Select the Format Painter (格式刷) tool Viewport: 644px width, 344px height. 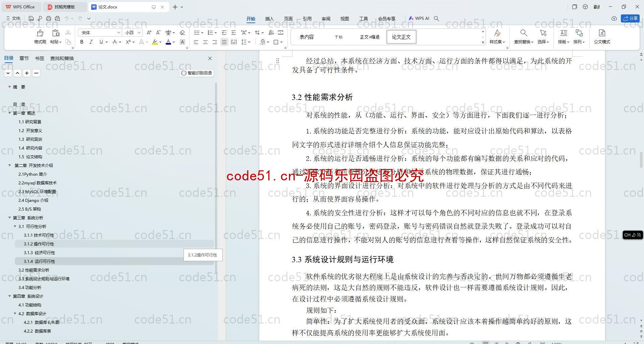40,37
